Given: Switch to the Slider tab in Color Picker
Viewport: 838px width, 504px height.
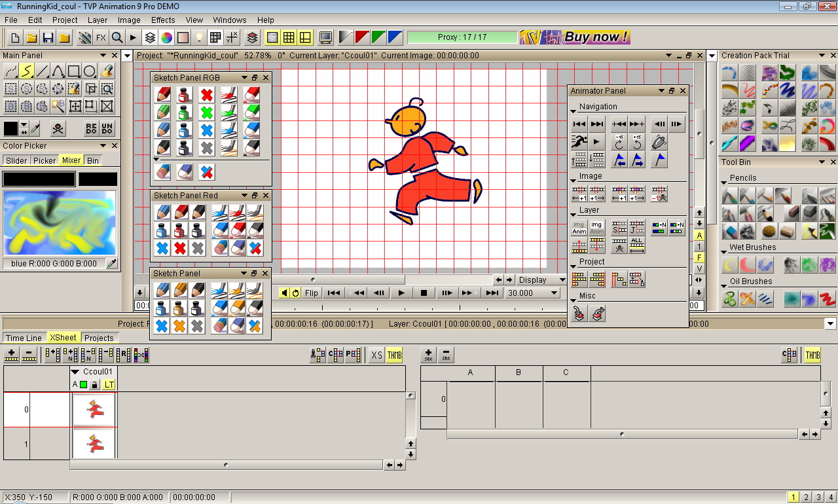Looking at the screenshot, I should pyautogui.click(x=16, y=160).
